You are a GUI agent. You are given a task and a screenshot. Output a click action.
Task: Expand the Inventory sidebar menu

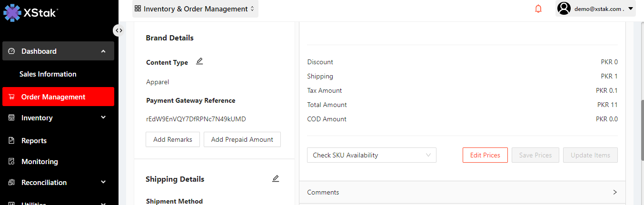103,117
